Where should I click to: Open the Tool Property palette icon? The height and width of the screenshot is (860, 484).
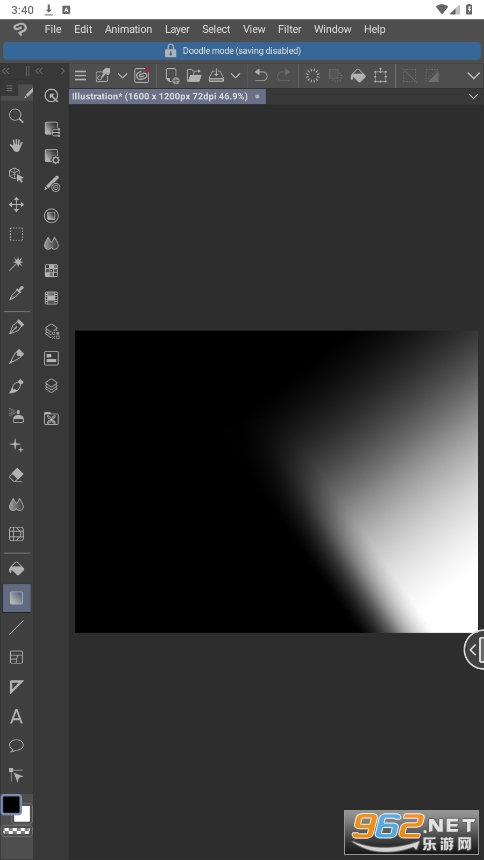pos(52,156)
